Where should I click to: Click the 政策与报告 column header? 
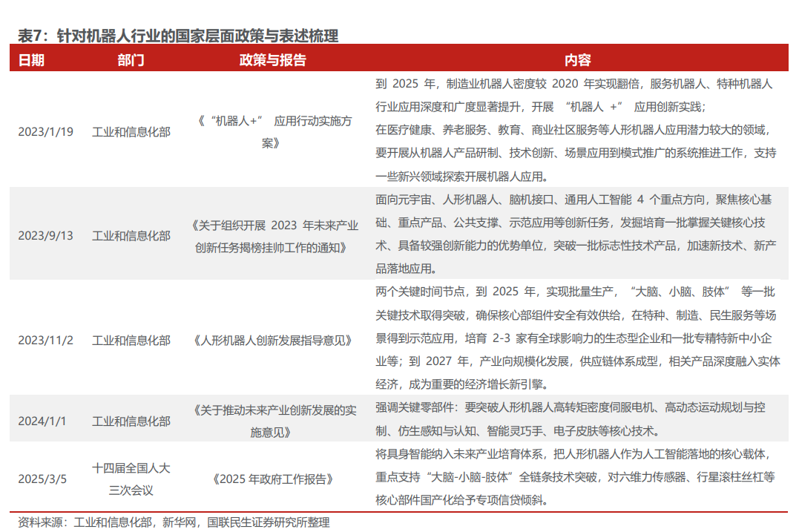coord(272,60)
